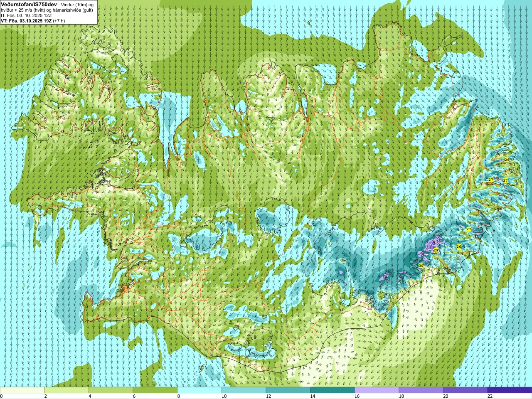532x399 pixels.
Task: Click the 2–4 m/s light green legend swatch
Action: click(x=66, y=390)
